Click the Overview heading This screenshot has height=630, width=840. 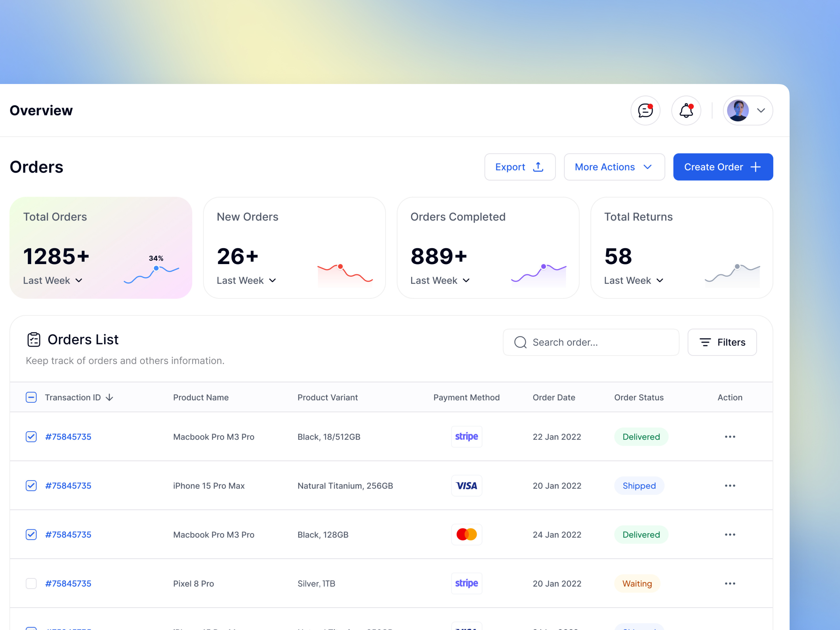coord(41,111)
